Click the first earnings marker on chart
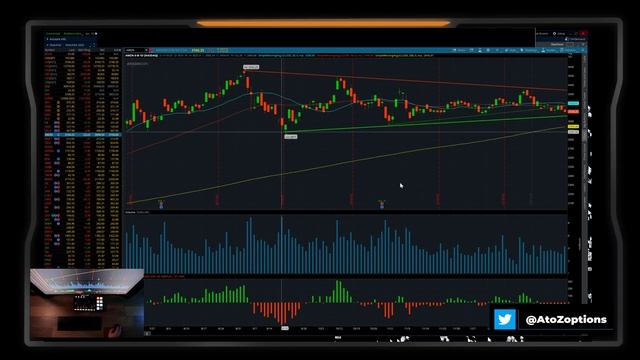The height and width of the screenshot is (360, 640). (x=161, y=204)
